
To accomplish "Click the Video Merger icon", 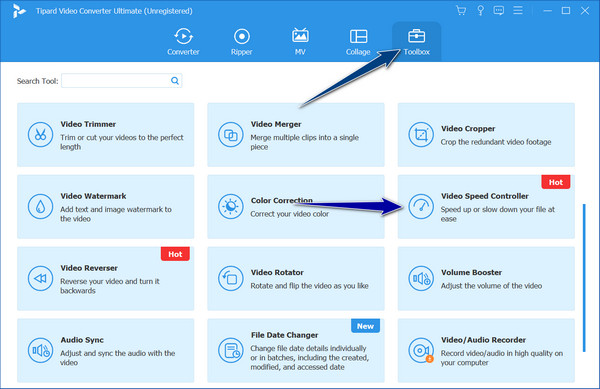I will (230, 135).
